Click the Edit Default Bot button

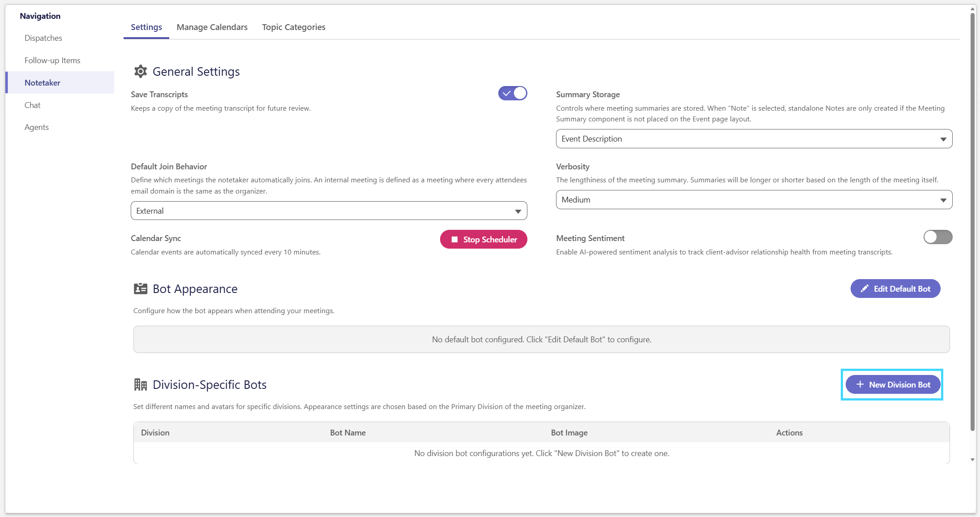point(895,289)
